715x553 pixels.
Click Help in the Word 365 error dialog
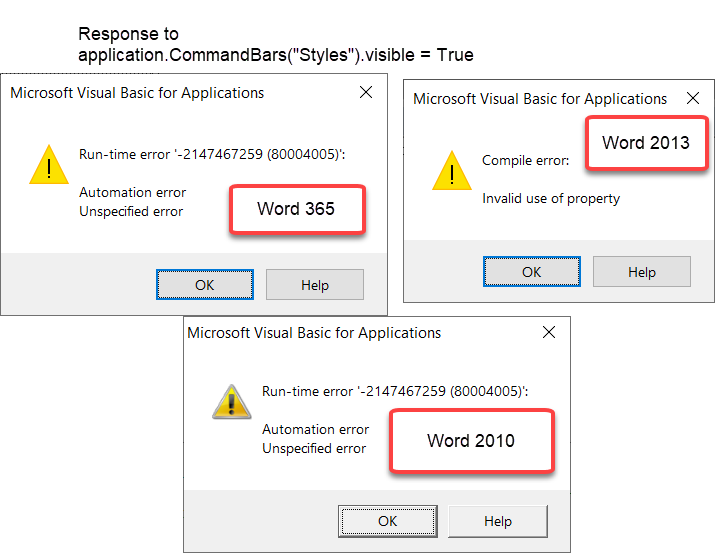(x=315, y=284)
